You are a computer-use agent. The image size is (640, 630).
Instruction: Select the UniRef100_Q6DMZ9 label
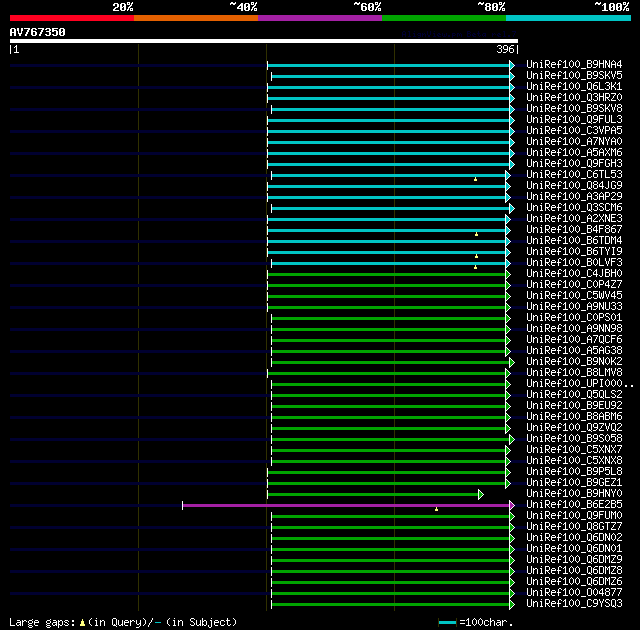click(574, 560)
